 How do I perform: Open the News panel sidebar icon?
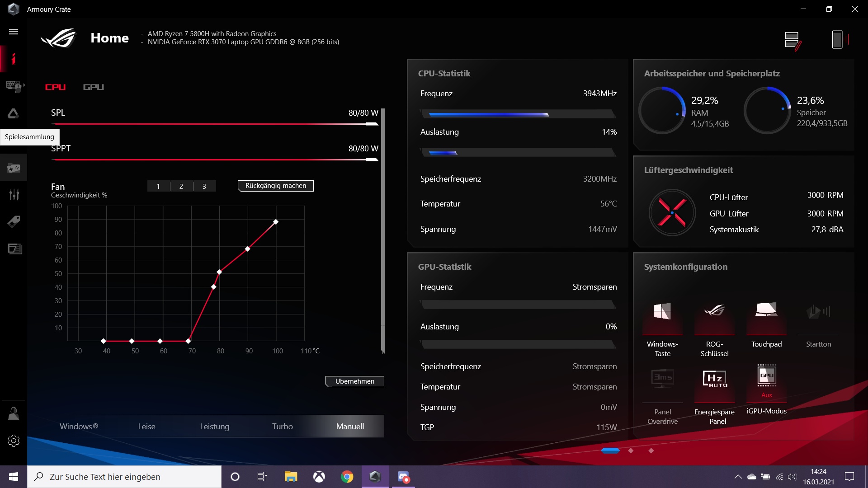(x=14, y=249)
